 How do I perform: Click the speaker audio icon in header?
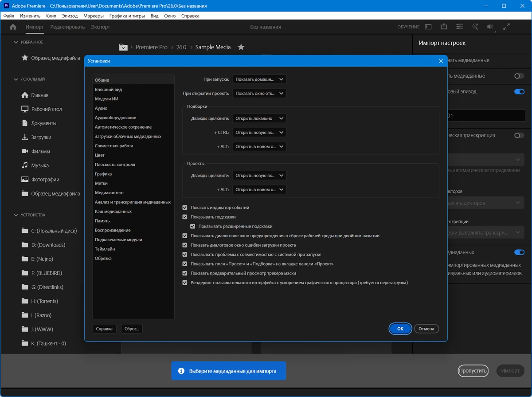click(x=490, y=27)
